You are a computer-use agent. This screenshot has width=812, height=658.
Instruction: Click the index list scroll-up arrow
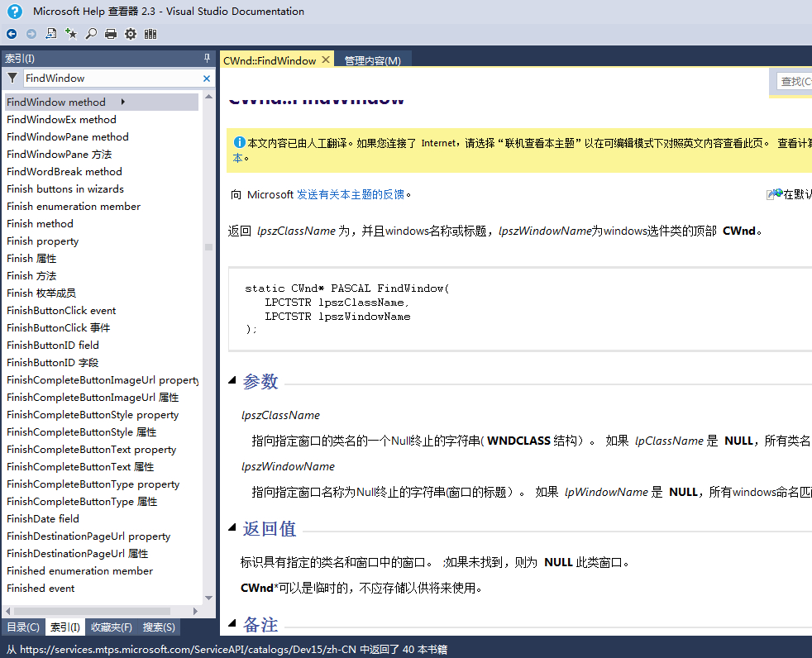pos(208,97)
